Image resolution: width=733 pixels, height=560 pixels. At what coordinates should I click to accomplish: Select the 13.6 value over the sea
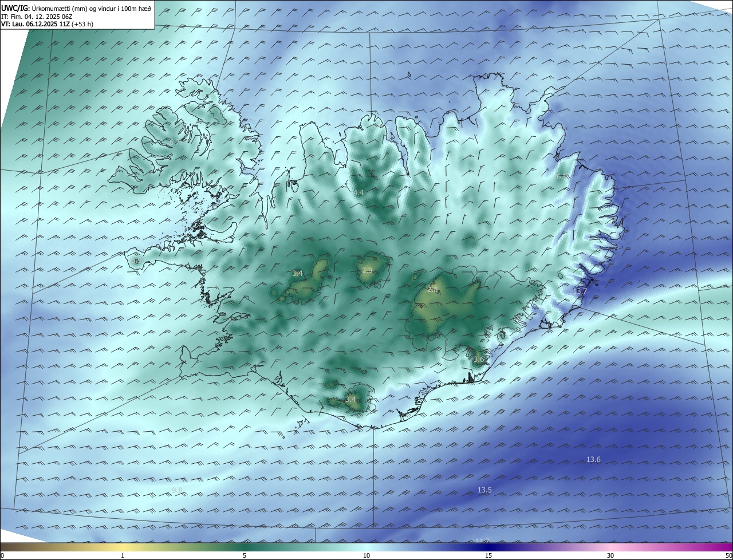point(593,460)
